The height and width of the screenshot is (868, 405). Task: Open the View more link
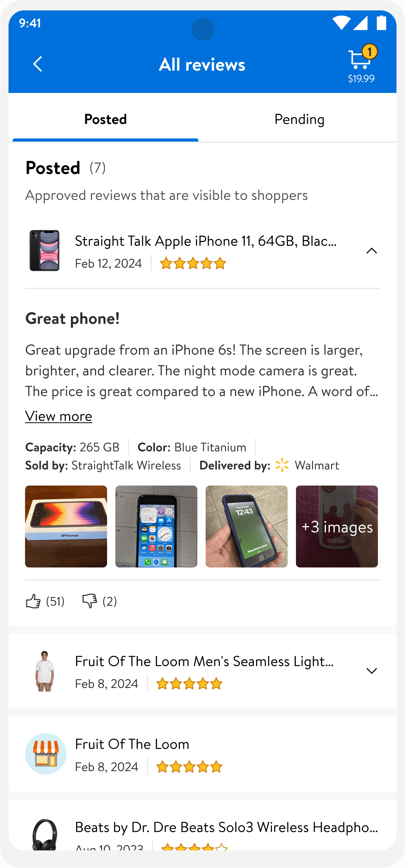[59, 416]
